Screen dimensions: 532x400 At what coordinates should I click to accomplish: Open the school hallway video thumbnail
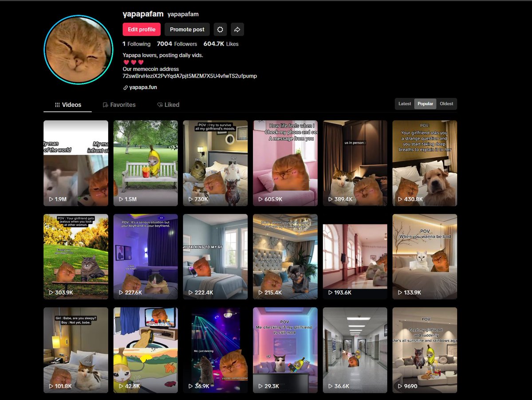point(355,350)
